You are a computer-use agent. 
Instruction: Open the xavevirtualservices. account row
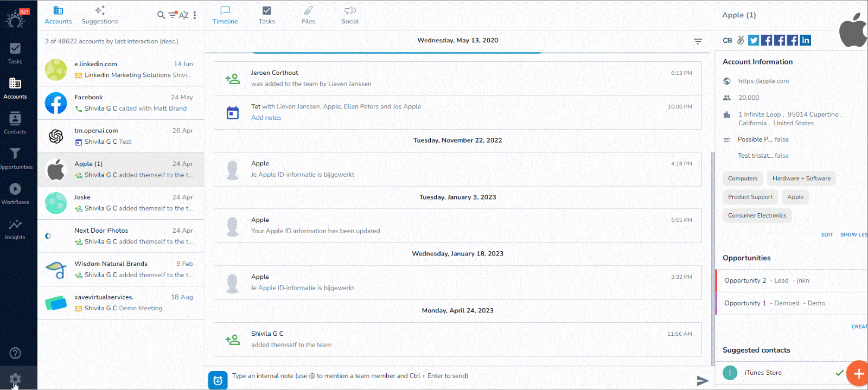121,303
